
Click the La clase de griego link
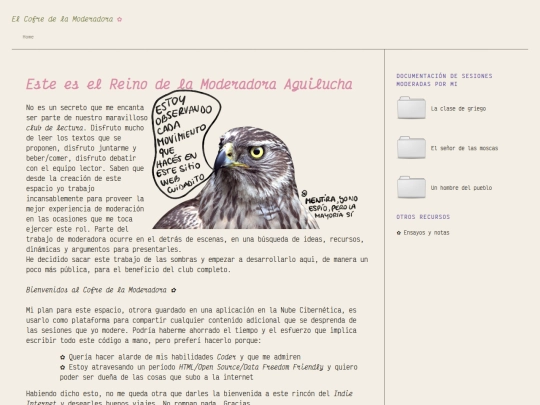tap(458, 109)
